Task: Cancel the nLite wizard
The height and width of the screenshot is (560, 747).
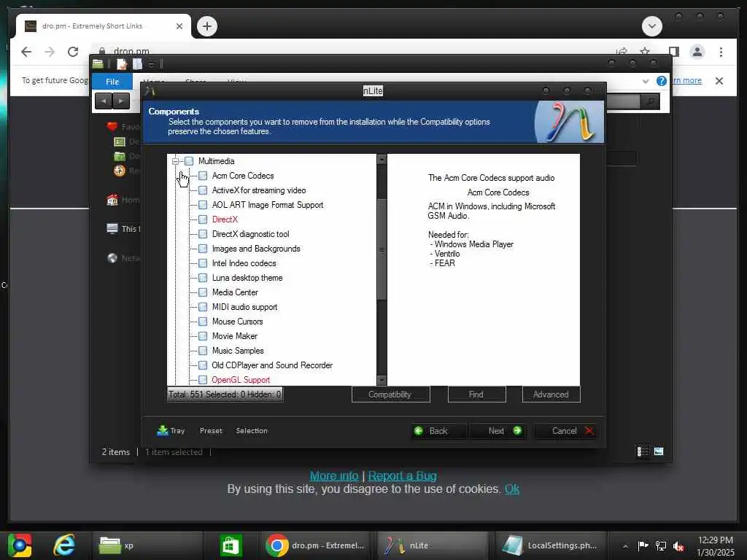Action: (x=566, y=431)
